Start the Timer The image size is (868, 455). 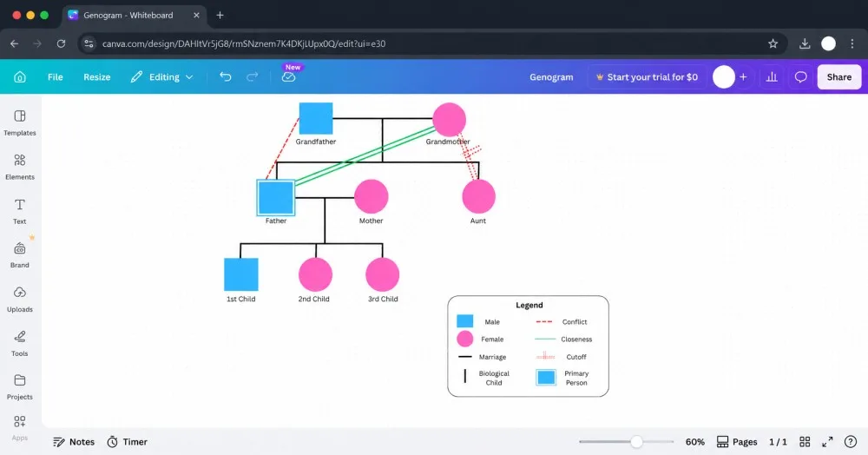tap(128, 442)
